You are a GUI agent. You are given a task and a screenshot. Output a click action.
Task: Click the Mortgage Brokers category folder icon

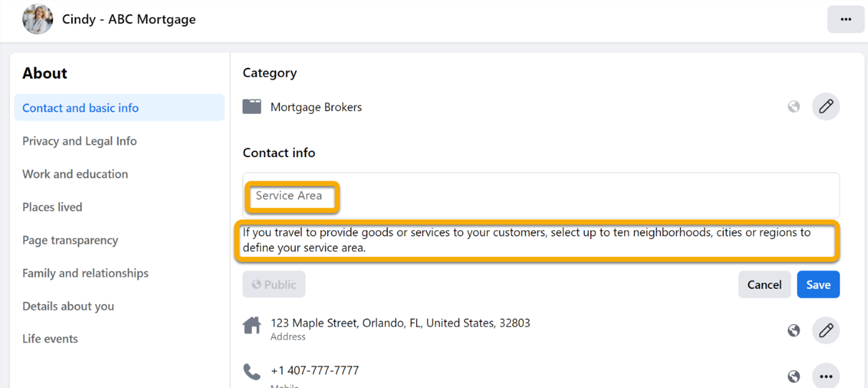tap(252, 107)
